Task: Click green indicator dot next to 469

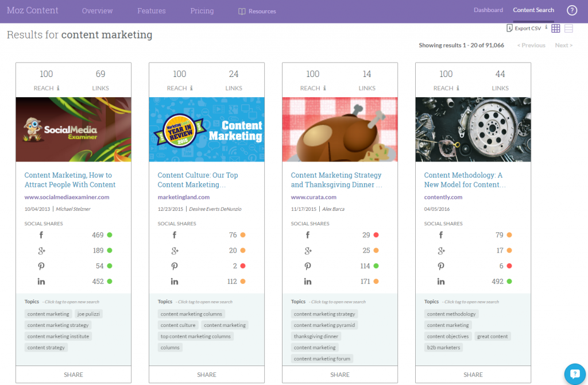Action: (x=110, y=235)
